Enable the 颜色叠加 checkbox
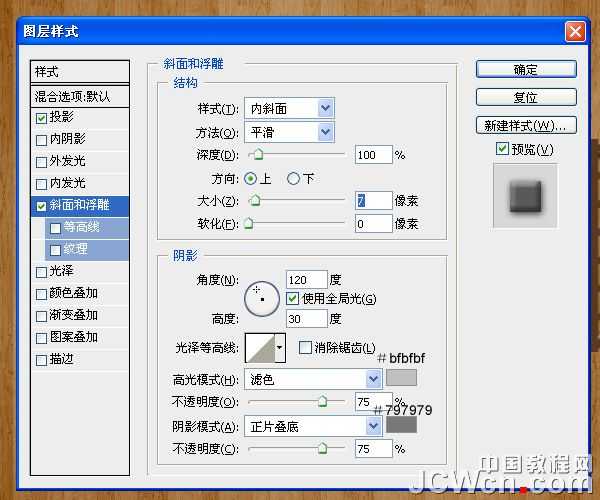 [41, 294]
